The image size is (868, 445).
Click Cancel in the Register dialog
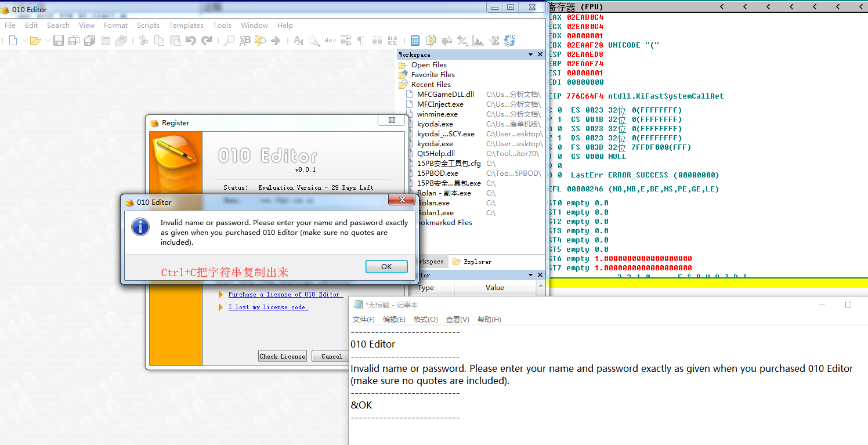point(331,356)
